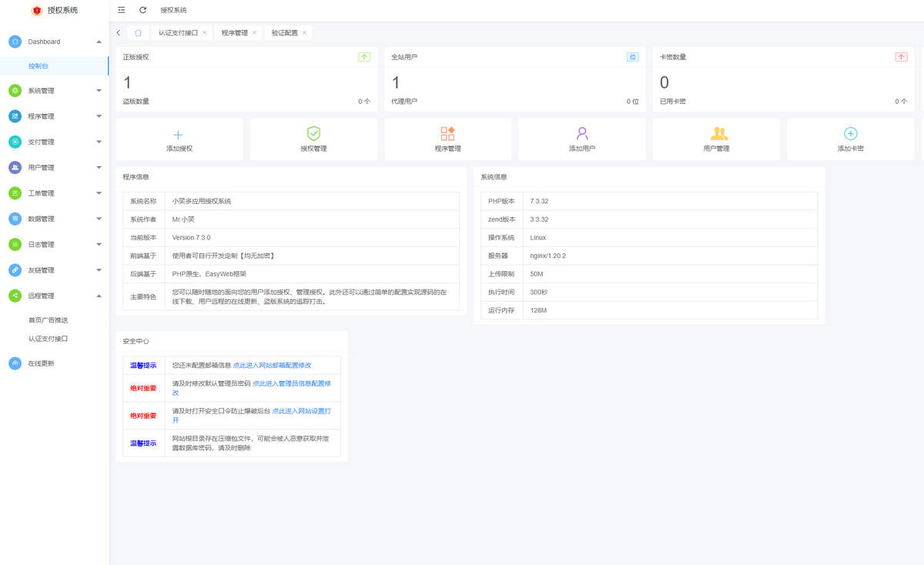This screenshot has height=565, width=924.
Task: Click the 友链管理 menu label
Action: 42,270
